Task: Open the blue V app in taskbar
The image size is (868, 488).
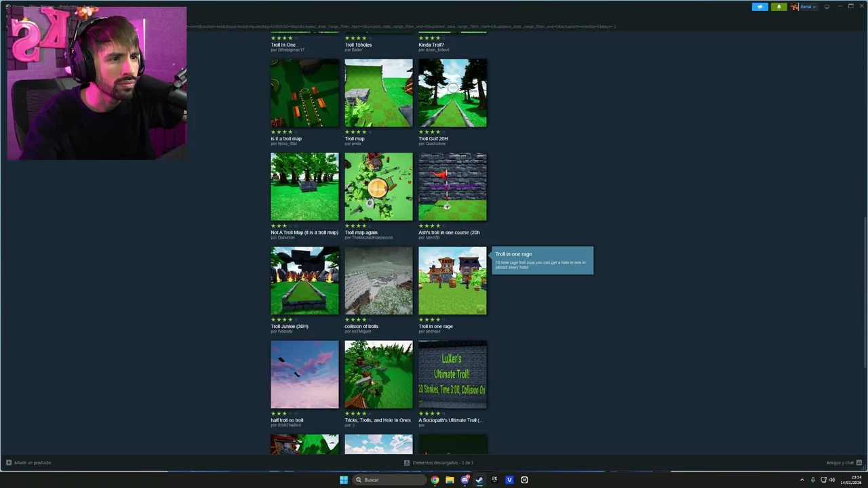Action: [509, 480]
